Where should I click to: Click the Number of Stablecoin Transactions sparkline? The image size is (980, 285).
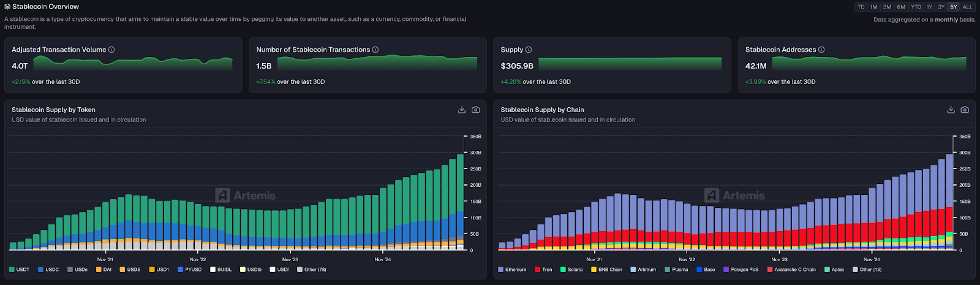(377, 63)
